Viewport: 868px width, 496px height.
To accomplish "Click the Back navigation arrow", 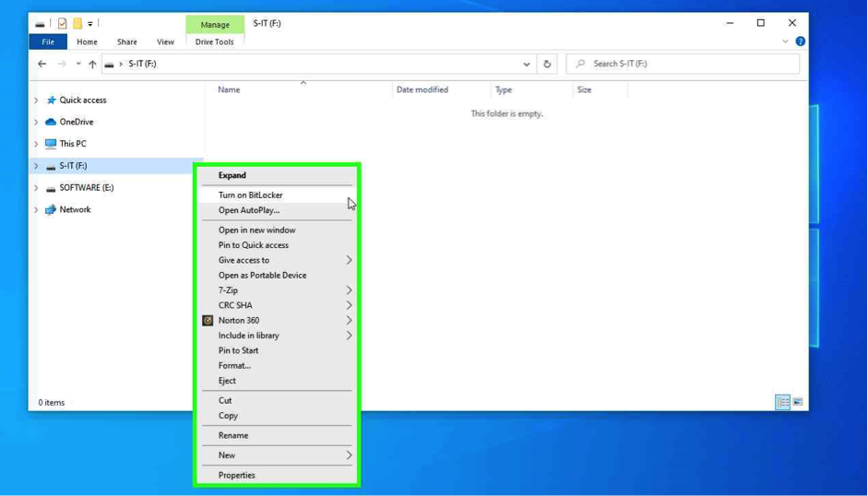I will [x=42, y=64].
